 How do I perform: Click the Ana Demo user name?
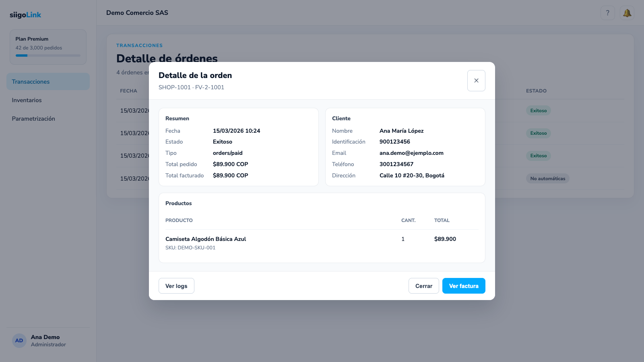pyautogui.click(x=45, y=337)
